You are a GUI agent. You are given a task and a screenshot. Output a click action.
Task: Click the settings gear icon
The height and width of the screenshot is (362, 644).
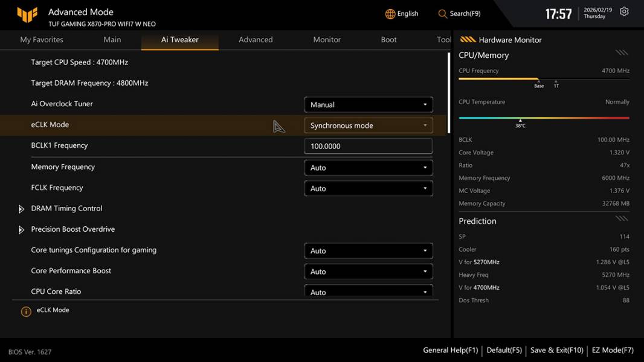click(624, 12)
